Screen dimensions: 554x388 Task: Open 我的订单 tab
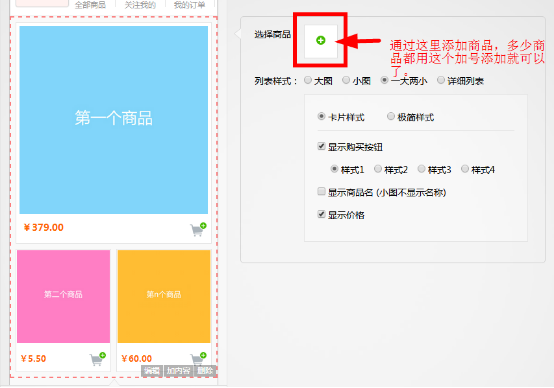[x=189, y=5]
